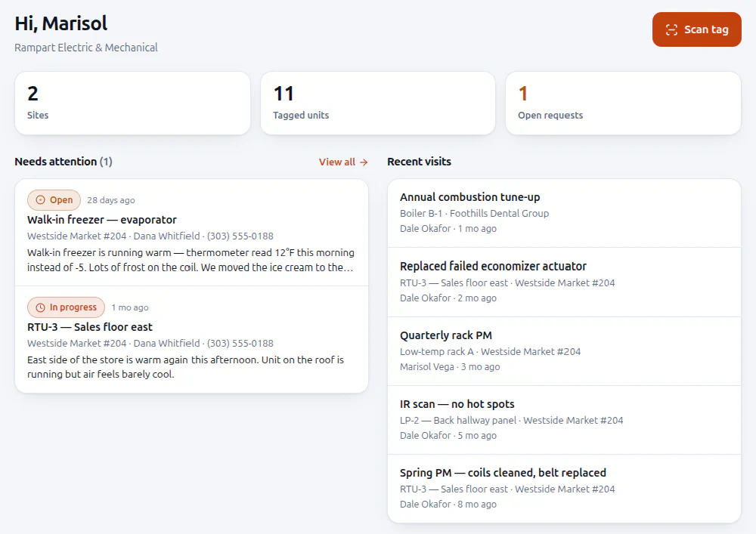Image resolution: width=756 pixels, height=534 pixels.
Task: Click LP-2 — Back hallway panel line
Action: click(x=511, y=421)
